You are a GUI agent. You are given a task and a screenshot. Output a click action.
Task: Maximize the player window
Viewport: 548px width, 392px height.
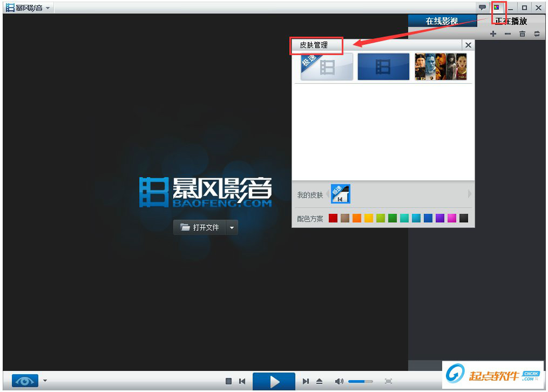[x=524, y=8]
